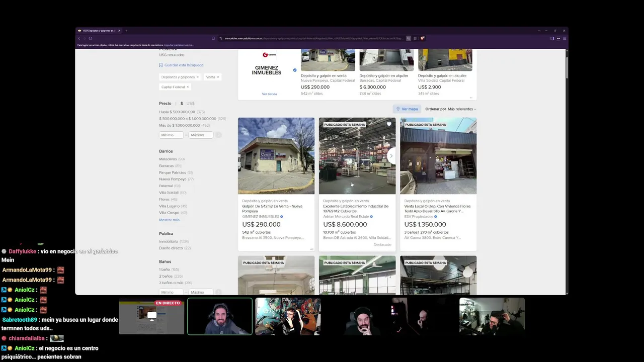
Task: Open the $ 6.300.000 Barracas rental listing
Action: (386, 73)
